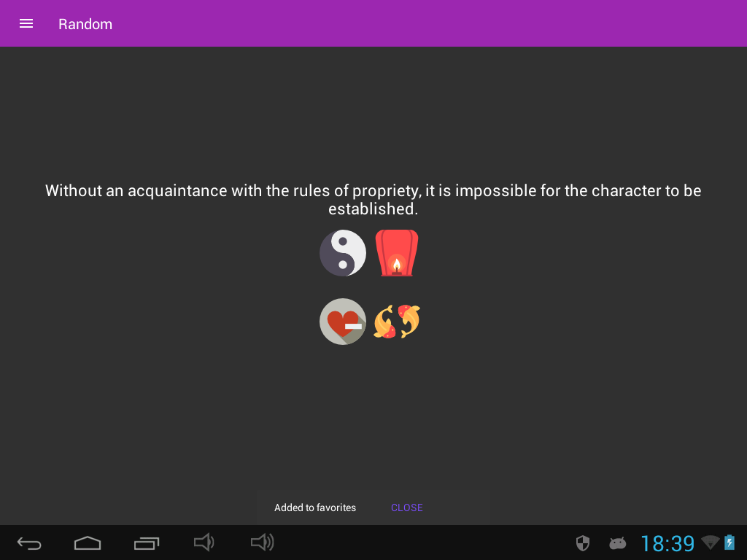The height and width of the screenshot is (560, 747).
Task: Go to Android home screen
Action: pyautogui.click(x=88, y=542)
